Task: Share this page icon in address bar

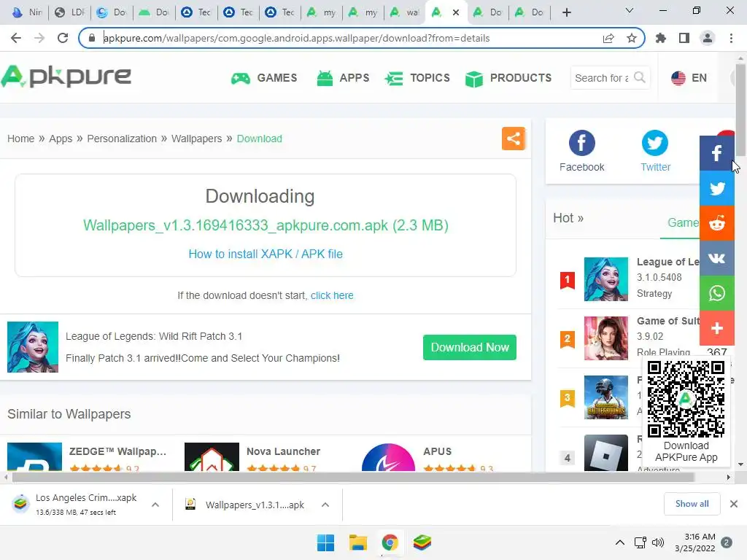Action: click(x=608, y=38)
